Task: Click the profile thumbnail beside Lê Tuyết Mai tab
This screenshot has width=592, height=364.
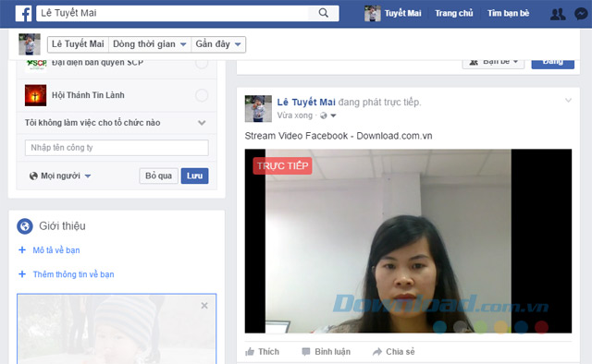Action: [30, 44]
